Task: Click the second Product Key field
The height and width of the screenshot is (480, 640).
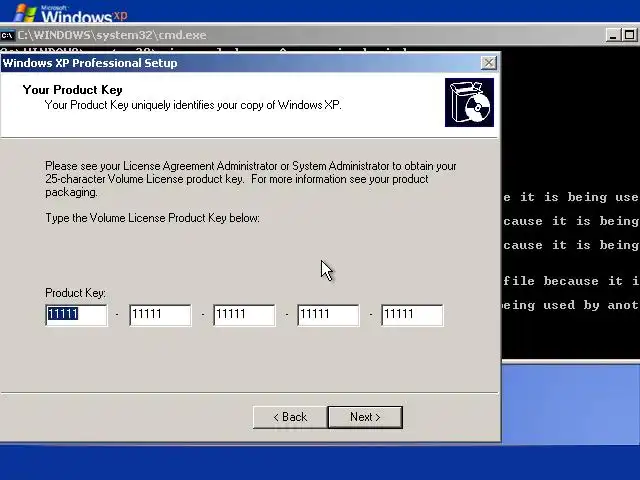Action: [x=160, y=315]
